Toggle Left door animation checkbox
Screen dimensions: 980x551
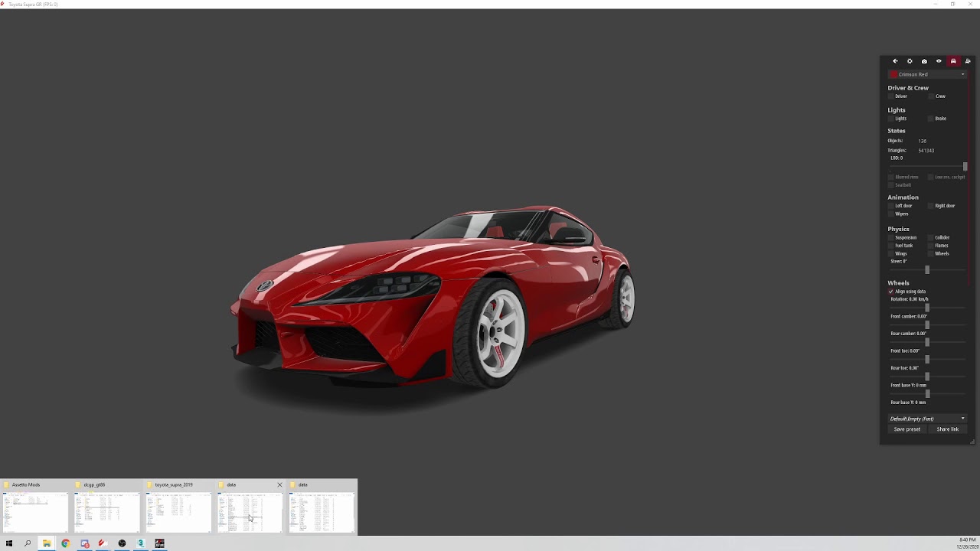(891, 206)
